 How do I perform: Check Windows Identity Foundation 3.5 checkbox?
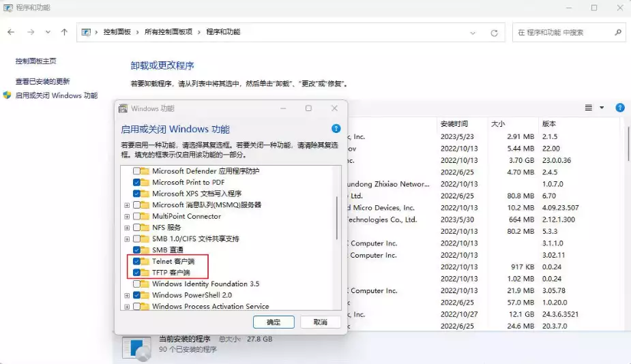[x=137, y=284]
